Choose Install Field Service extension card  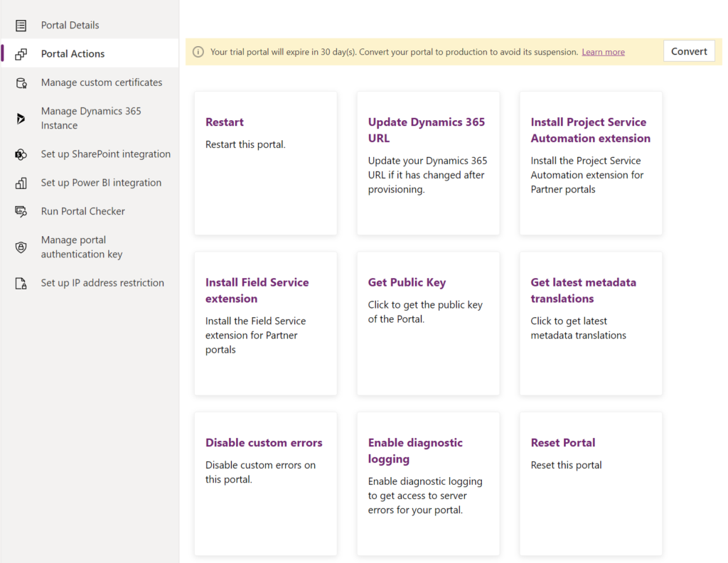point(266,323)
